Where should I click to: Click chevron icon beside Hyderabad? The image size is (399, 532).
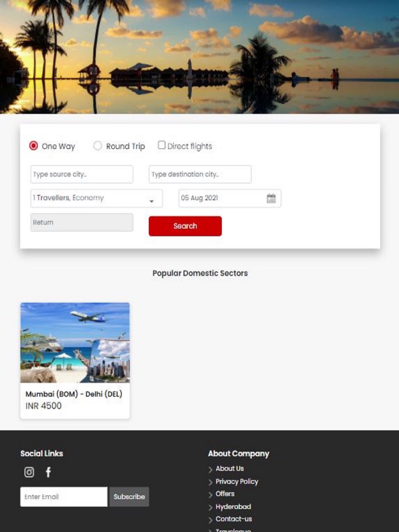(210, 507)
